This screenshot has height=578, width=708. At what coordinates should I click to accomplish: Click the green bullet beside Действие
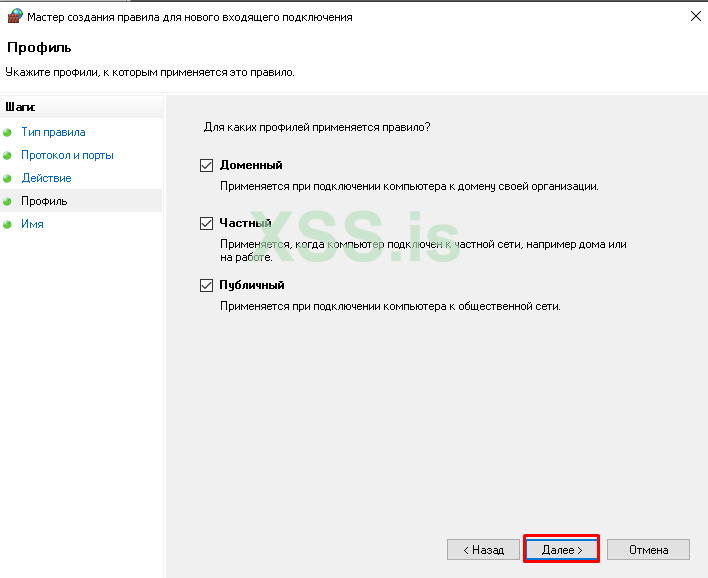tap(8, 178)
